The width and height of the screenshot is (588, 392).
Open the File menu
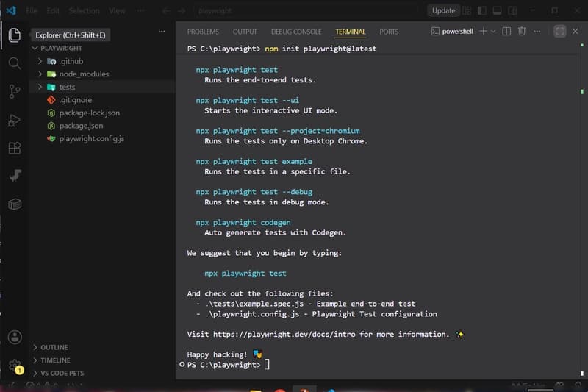point(32,10)
